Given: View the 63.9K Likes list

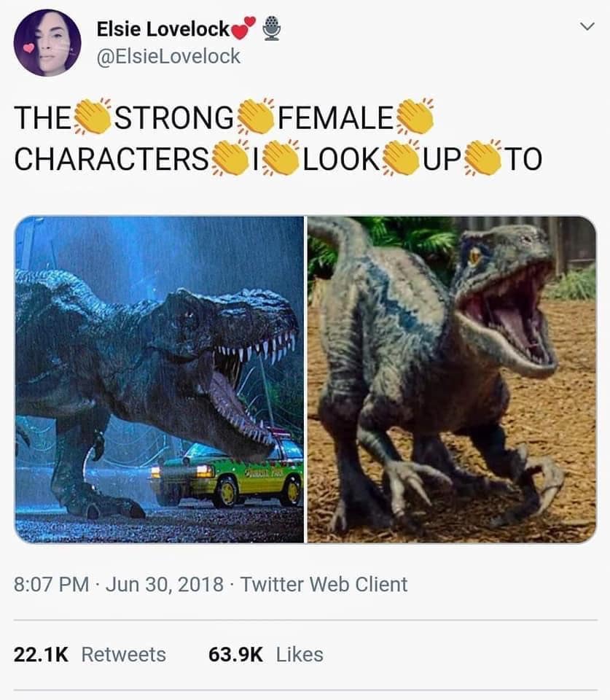Looking at the screenshot, I should point(266,655).
